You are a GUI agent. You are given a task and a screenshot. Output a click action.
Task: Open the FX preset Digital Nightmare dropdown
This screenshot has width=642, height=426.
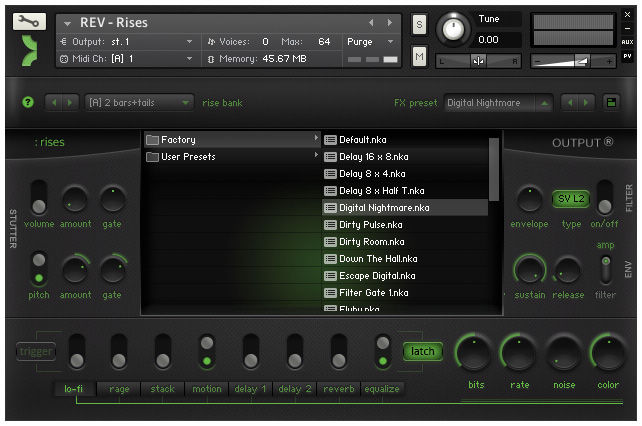tap(498, 103)
